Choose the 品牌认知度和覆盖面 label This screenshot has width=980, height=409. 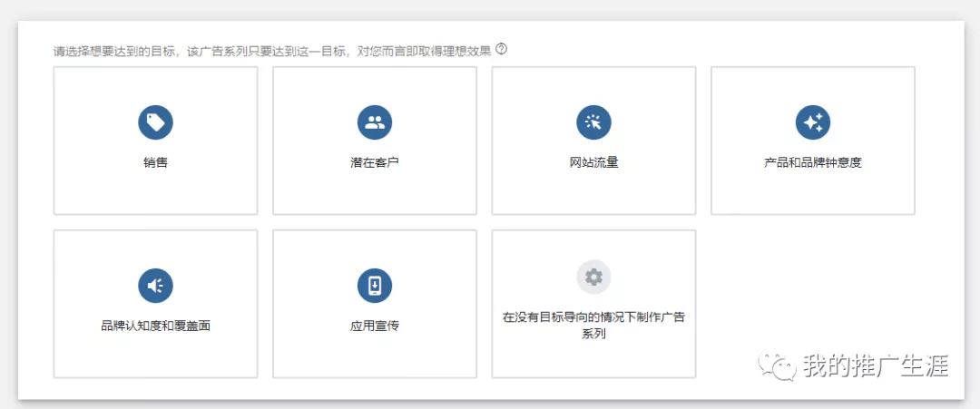(x=155, y=326)
